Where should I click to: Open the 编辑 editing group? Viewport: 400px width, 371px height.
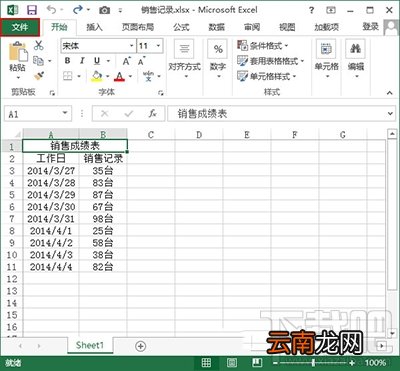pos(355,60)
